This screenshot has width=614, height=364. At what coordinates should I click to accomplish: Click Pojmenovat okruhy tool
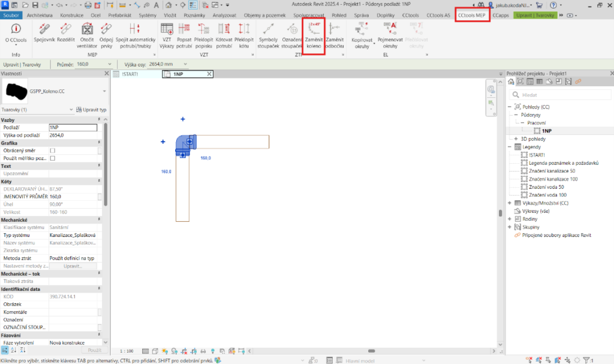390,35
